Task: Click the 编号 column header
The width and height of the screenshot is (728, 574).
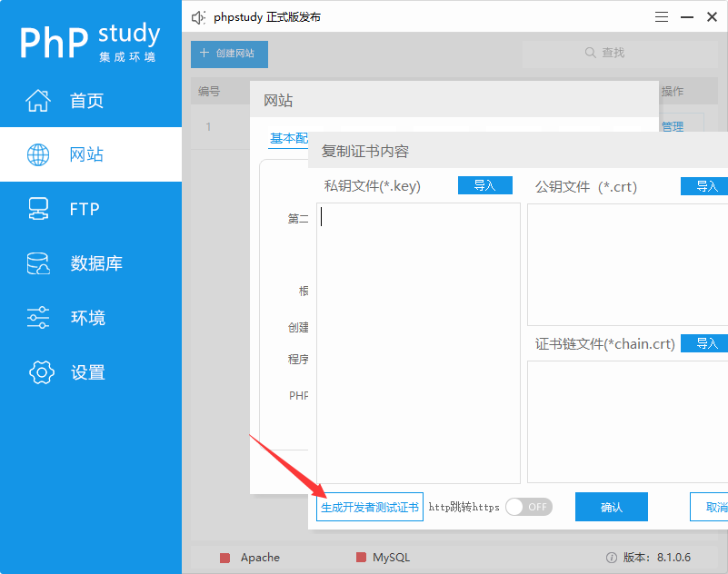Action: [x=209, y=91]
